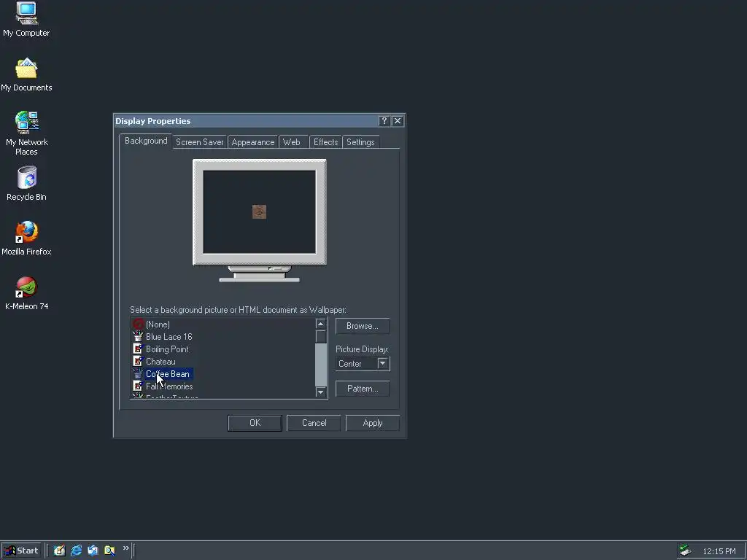Switch to the Background tab

[x=146, y=141]
